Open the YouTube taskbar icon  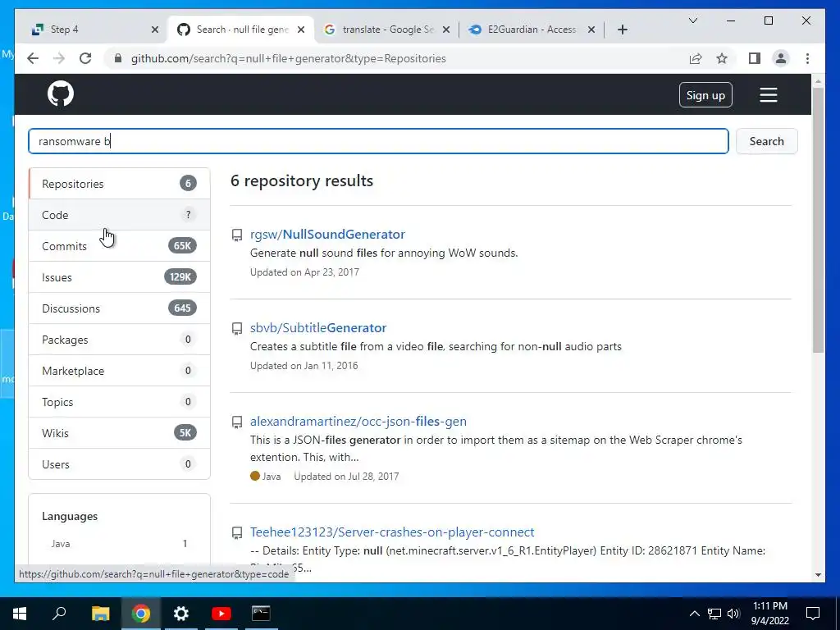[x=221, y=614]
